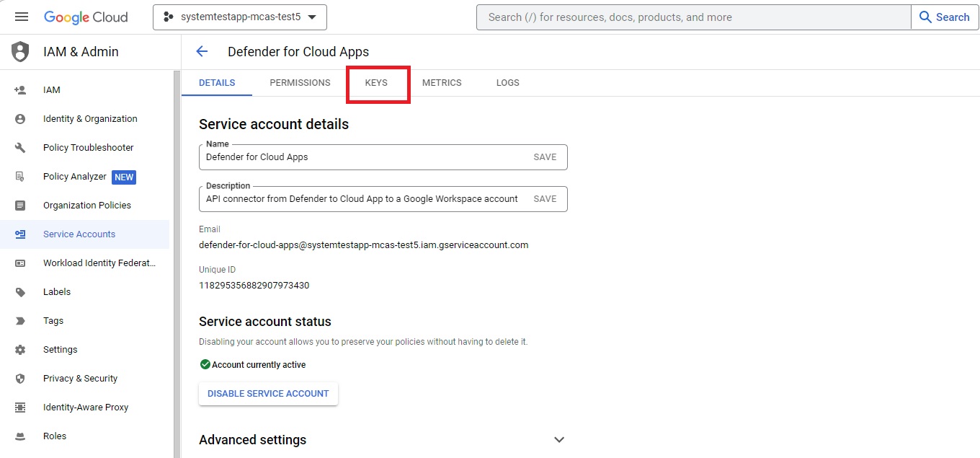Click the IAM & Admin shield icon

coord(20,51)
